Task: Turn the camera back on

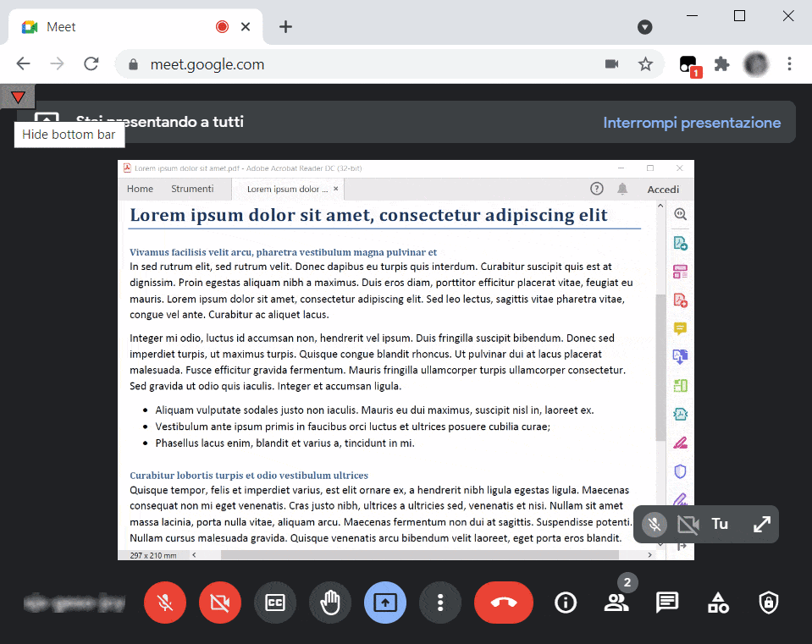Action: 219,603
